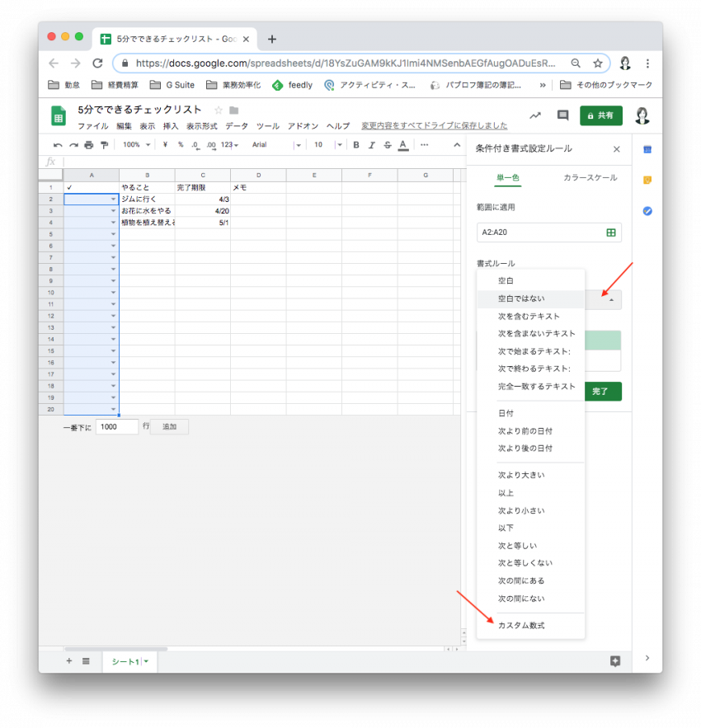The image size is (701, 728).
Task: Toggle strikethrough text formatting
Action: (x=387, y=145)
